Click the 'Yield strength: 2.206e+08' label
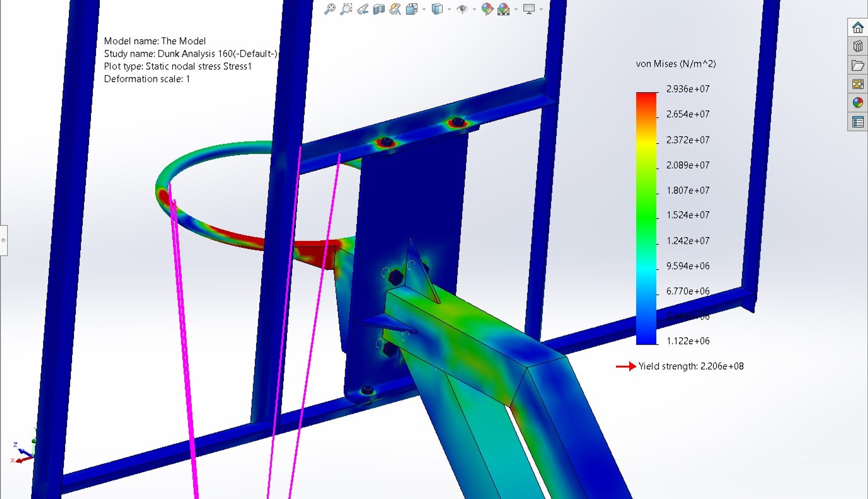The image size is (868, 499). [x=691, y=366]
